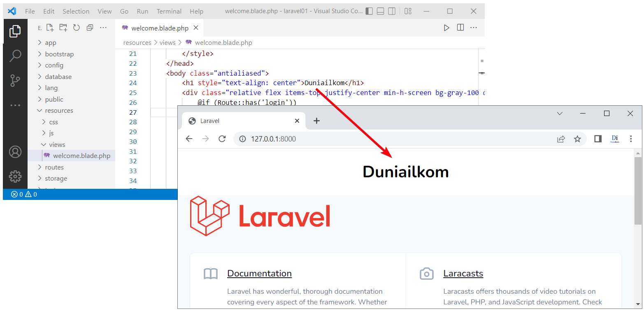Image resolution: width=644 pixels, height=311 pixels.
Task: Show errors and warnings in status bar
Action: (x=24, y=194)
